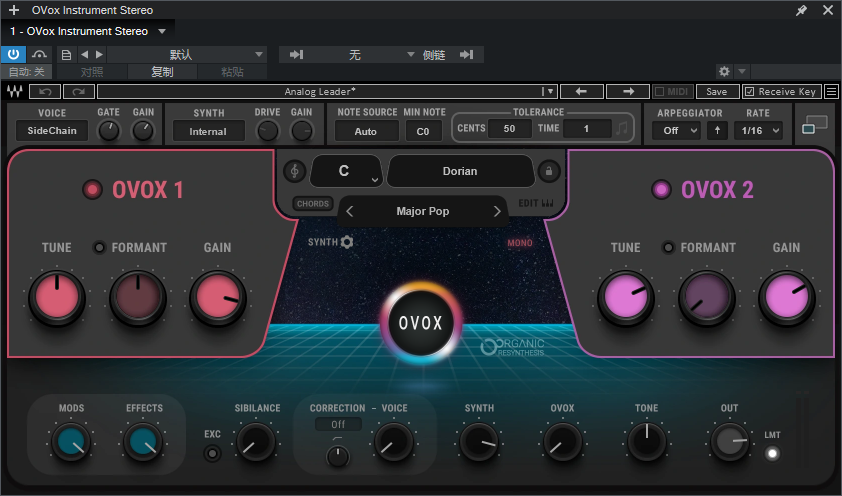Click the tolerance CENTS value 50
Screen dimensions: 842x496
click(509, 128)
